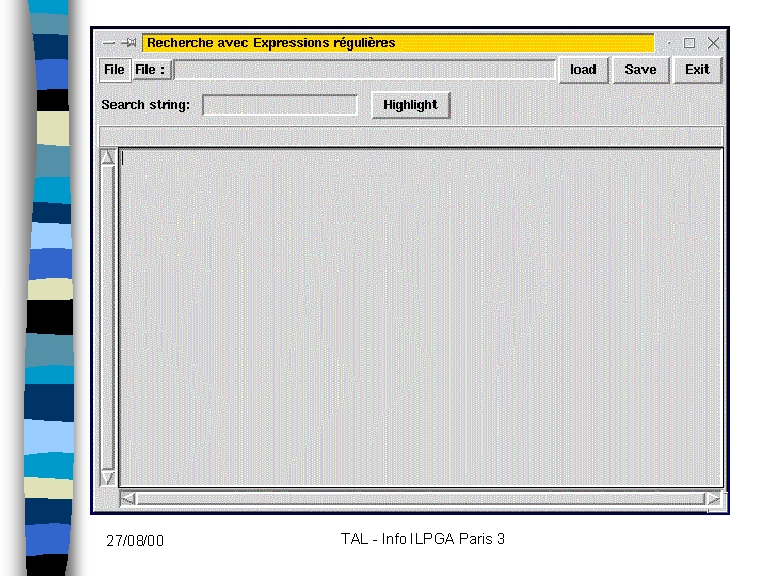Click the horizontal scrollbar left arrow

[127, 498]
